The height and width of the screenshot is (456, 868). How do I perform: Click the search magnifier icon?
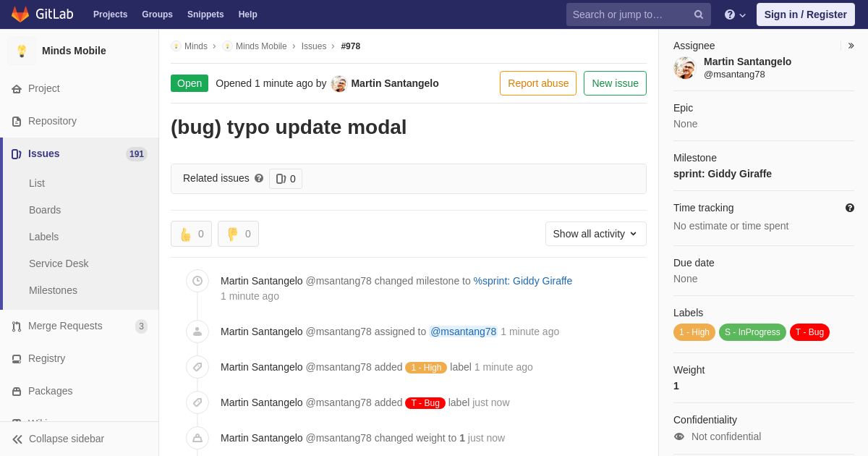(x=698, y=14)
